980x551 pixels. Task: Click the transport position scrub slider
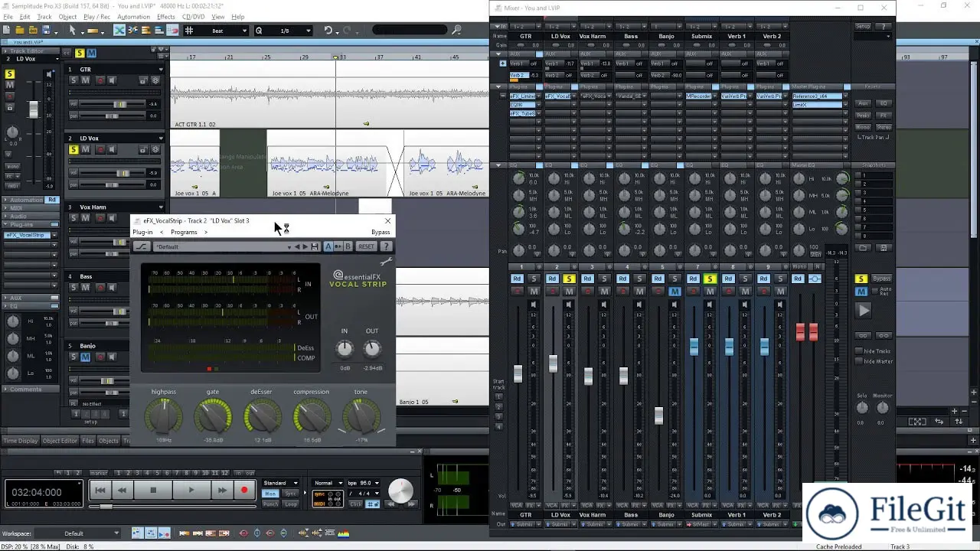[x=107, y=507]
